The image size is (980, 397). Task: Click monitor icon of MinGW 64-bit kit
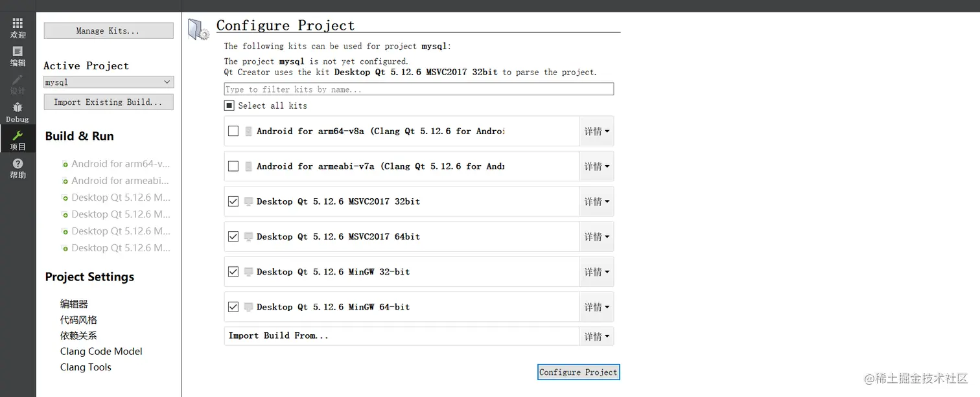248,307
